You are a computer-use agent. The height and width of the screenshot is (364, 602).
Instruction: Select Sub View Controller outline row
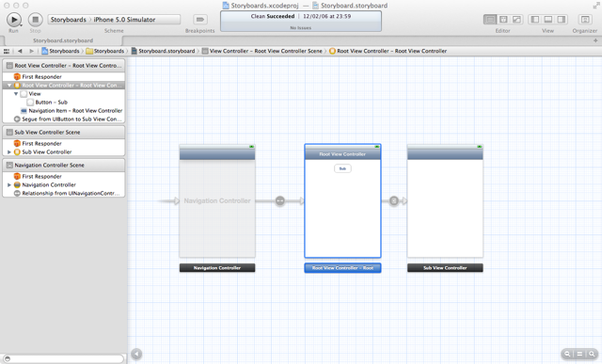click(x=64, y=152)
